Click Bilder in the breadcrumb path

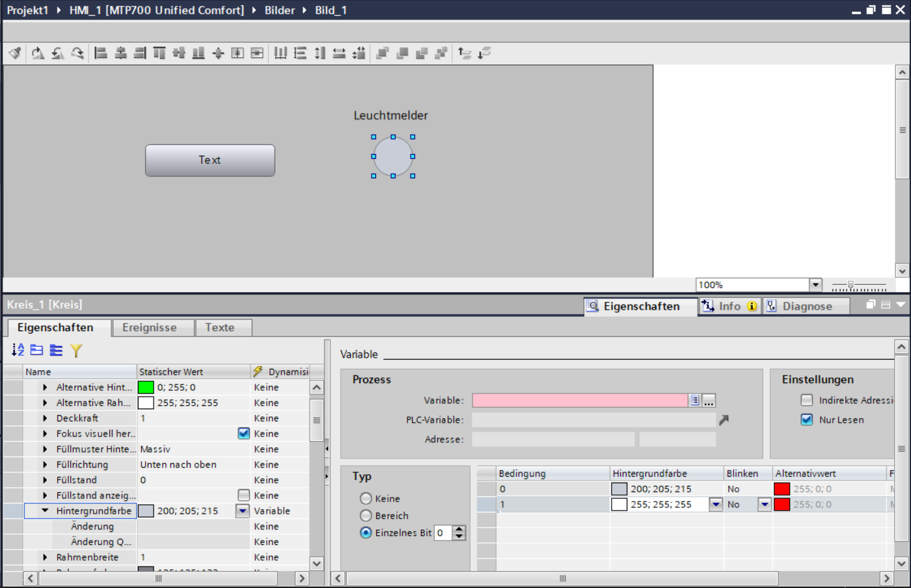(x=280, y=10)
